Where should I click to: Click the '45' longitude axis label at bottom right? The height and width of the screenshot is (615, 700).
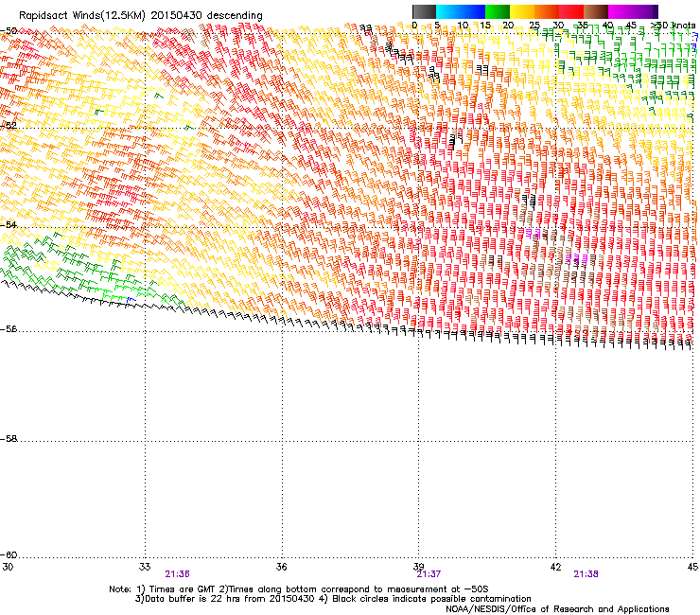[x=692, y=567]
